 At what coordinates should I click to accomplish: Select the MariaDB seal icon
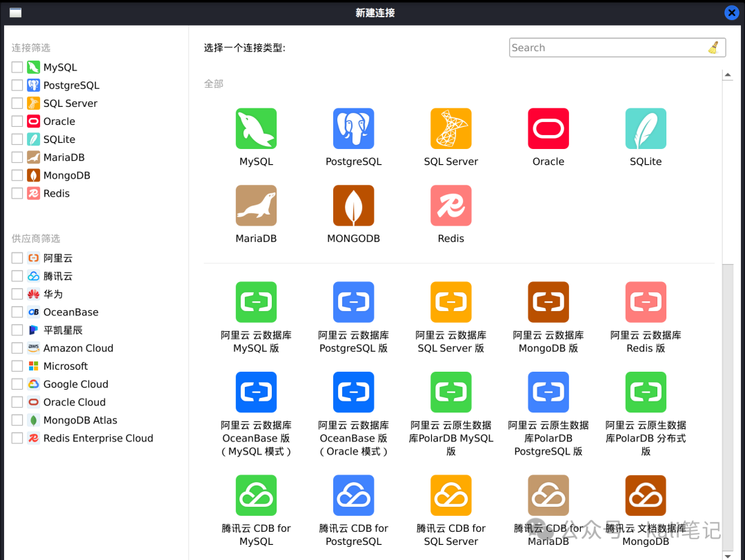[256, 206]
